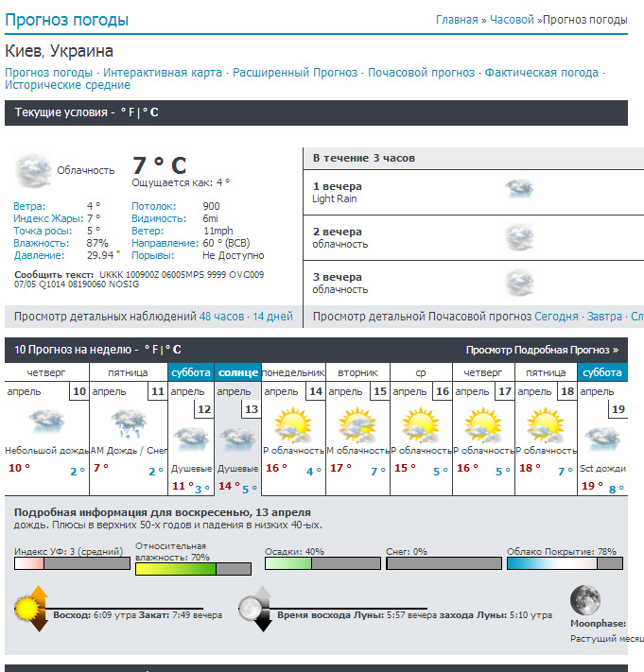Open the Почасовой прогноз link
This screenshot has height=672, width=644.
click(422, 73)
